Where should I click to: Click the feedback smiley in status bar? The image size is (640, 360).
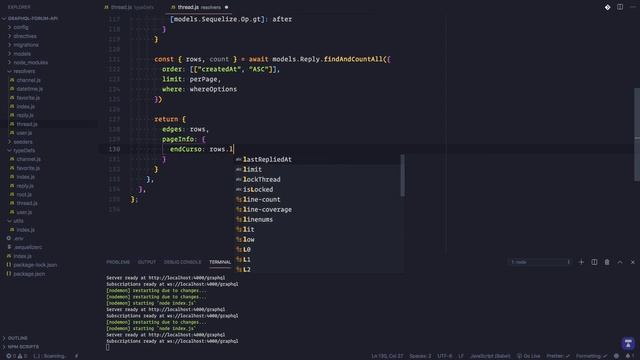(616, 356)
